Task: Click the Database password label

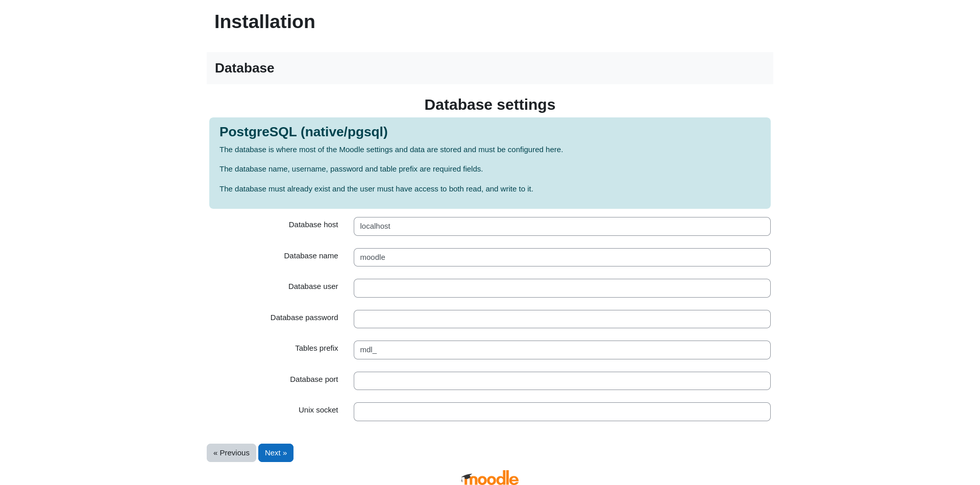Action: (x=304, y=318)
